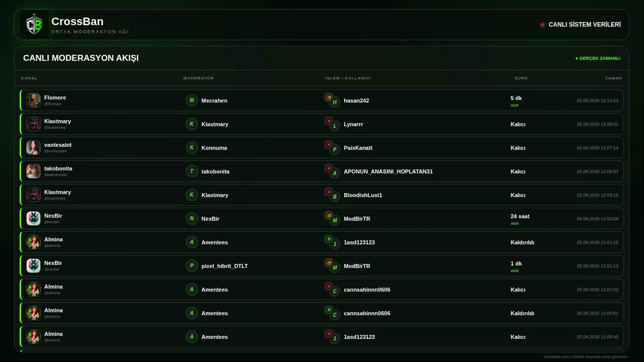
Task: Click the unban icon next to 1asd123123 Kaldırıldı row
Action: click(329, 239)
